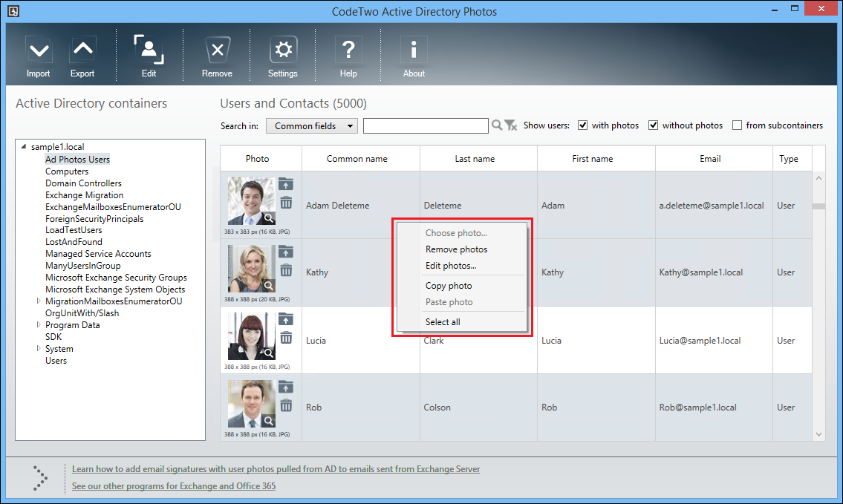Viewport: 843px width, 504px height.
Task: Open 'See our other programs' link
Action: [174, 486]
